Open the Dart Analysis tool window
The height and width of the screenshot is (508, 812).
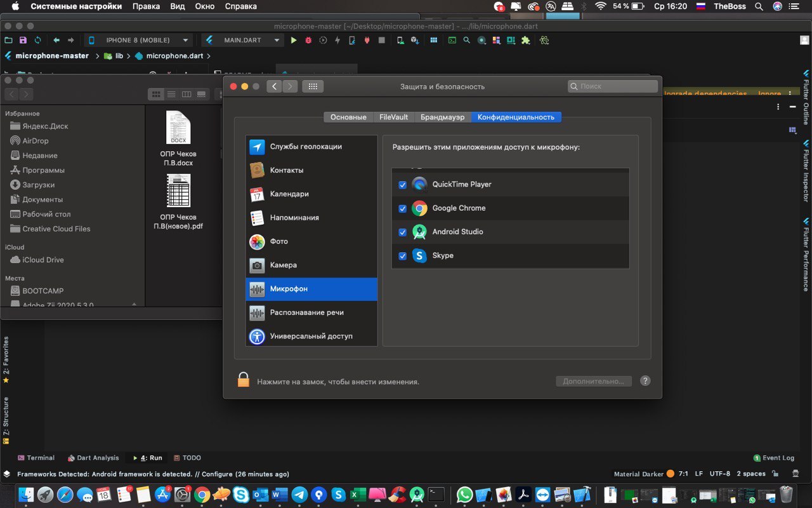point(93,458)
